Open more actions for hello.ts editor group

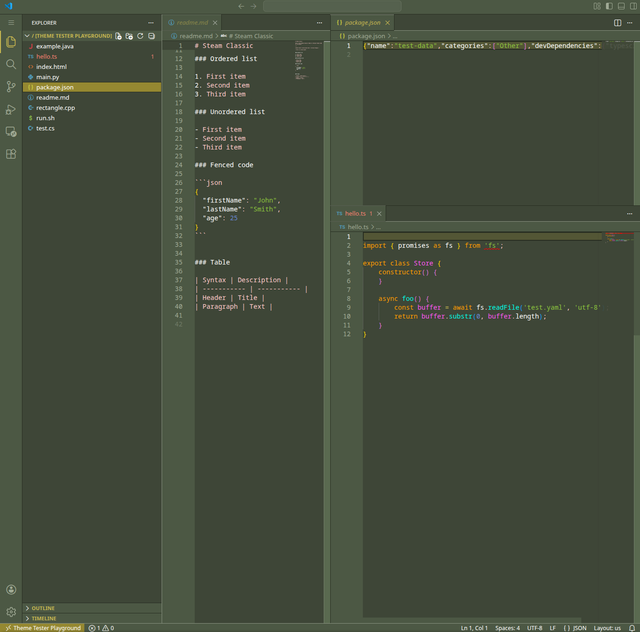click(x=629, y=214)
